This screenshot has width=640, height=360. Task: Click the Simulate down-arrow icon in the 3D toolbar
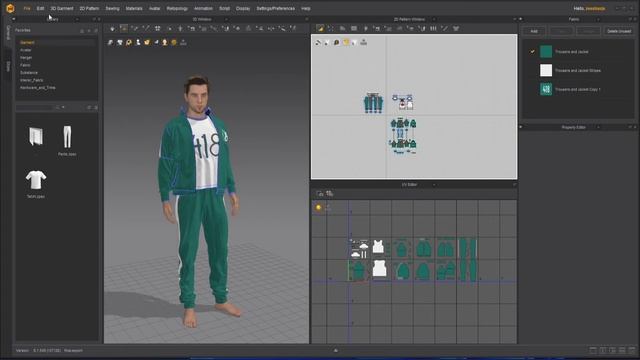[x=112, y=29]
